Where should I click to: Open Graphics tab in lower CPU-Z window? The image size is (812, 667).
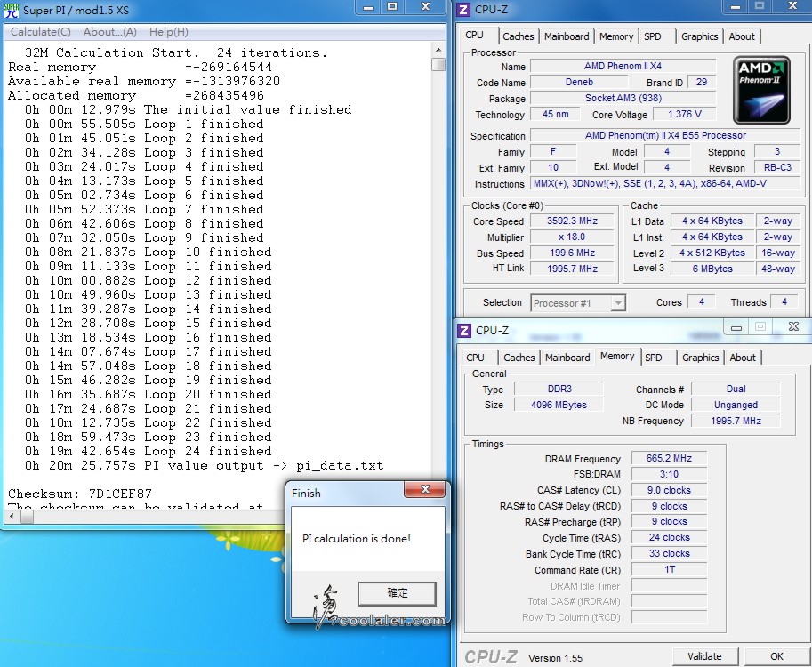pyautogui.click(x=700, y=358)
